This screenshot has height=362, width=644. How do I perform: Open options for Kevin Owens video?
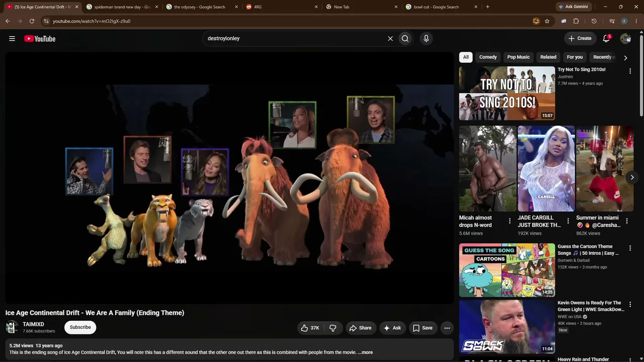click(x=630, y=305)
